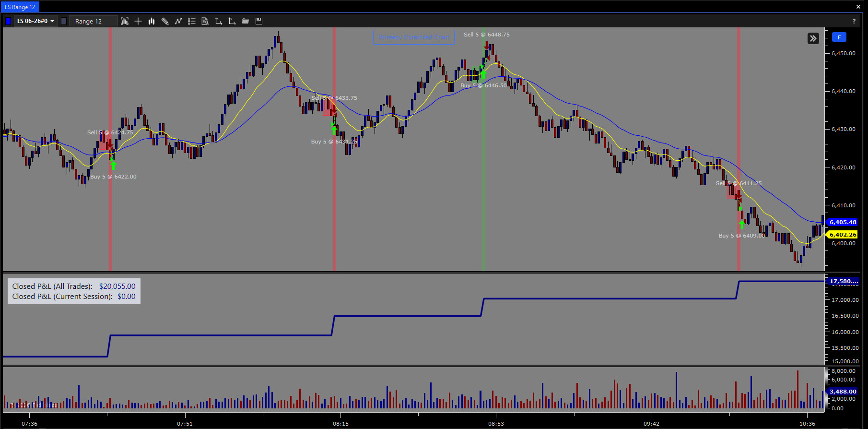Open the indicators zigzag icon

click(x=178, y=21)
